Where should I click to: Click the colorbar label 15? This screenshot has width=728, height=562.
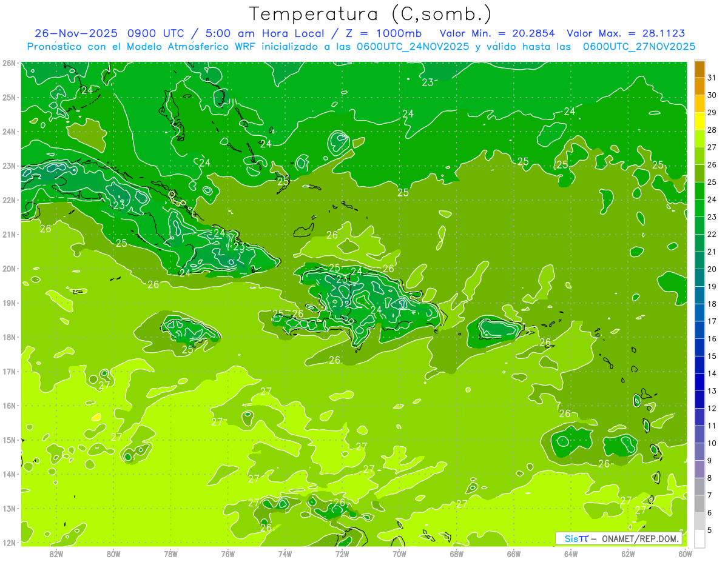point(712,356)
